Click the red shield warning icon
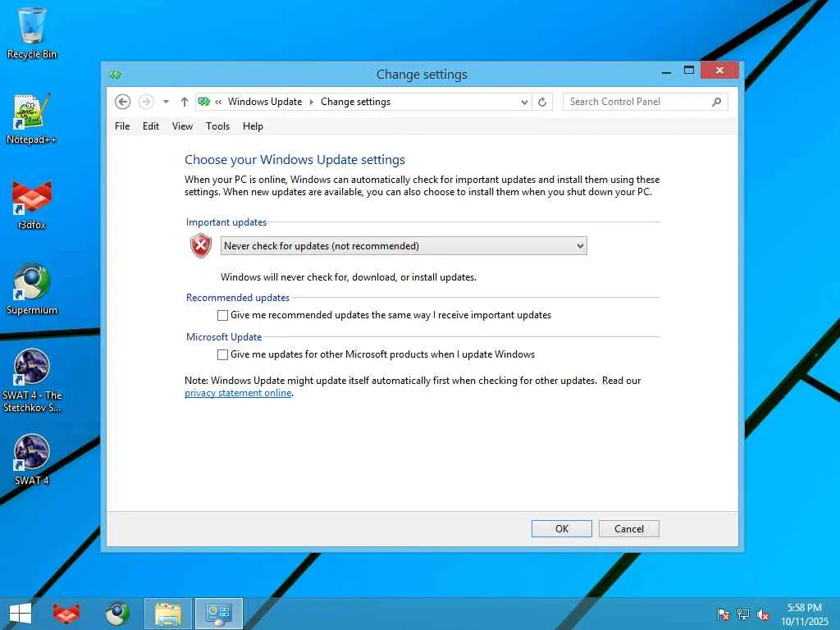 click(201, 246)
